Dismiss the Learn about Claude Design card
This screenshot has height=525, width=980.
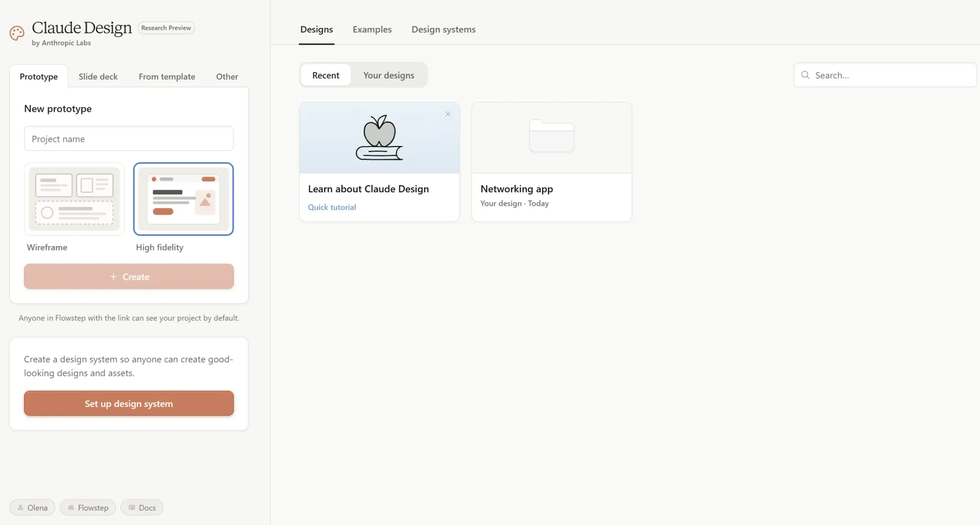coord(448,114)
